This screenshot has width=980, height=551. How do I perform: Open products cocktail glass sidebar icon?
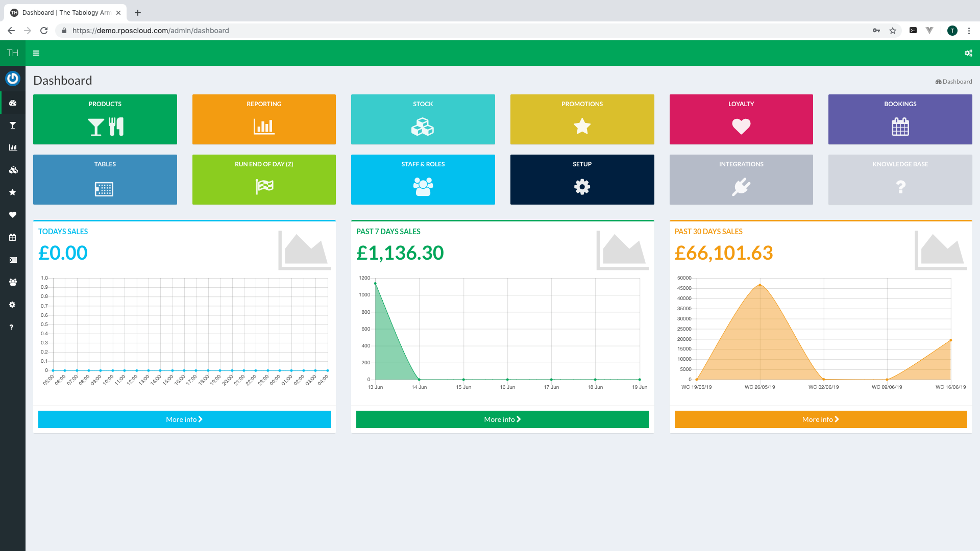point(13,125)
